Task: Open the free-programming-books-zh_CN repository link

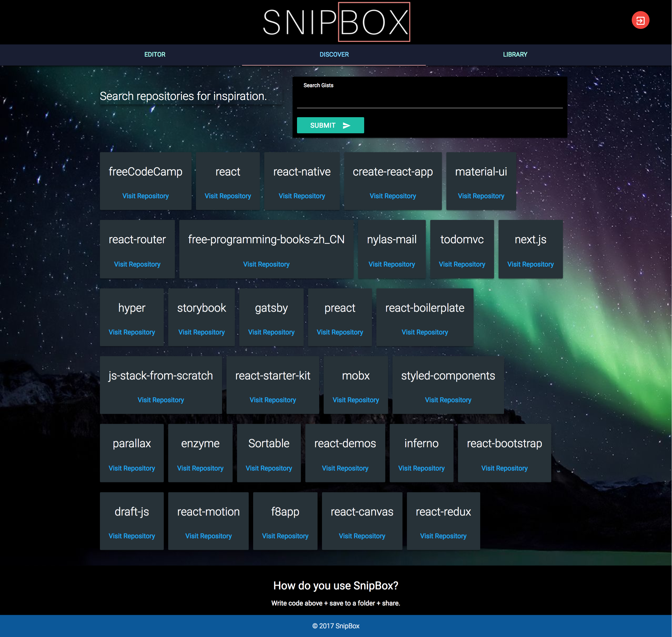Action: point(266,264)
